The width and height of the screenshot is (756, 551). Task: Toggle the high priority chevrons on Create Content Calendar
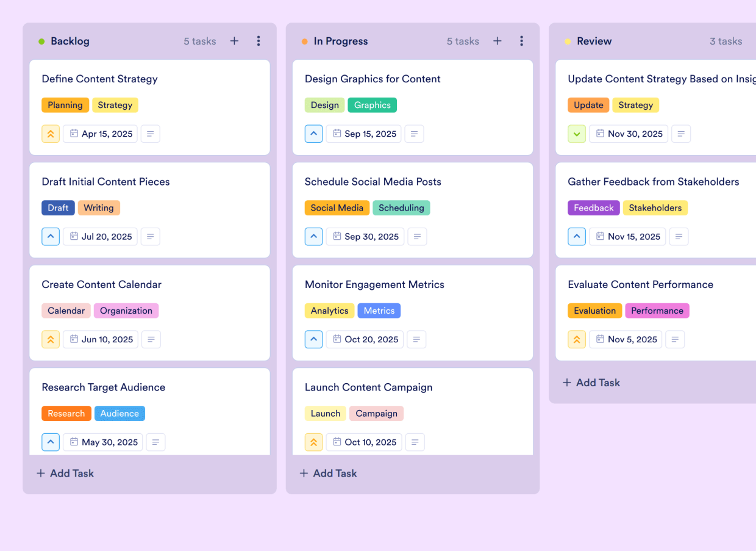pyautogui.click(x=51, y=339)
